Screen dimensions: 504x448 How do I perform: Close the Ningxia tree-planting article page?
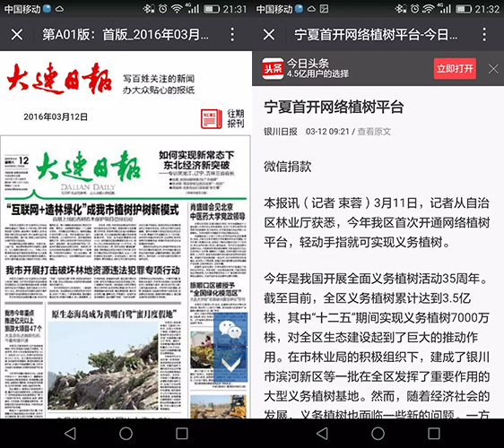[x=269, y=34]
